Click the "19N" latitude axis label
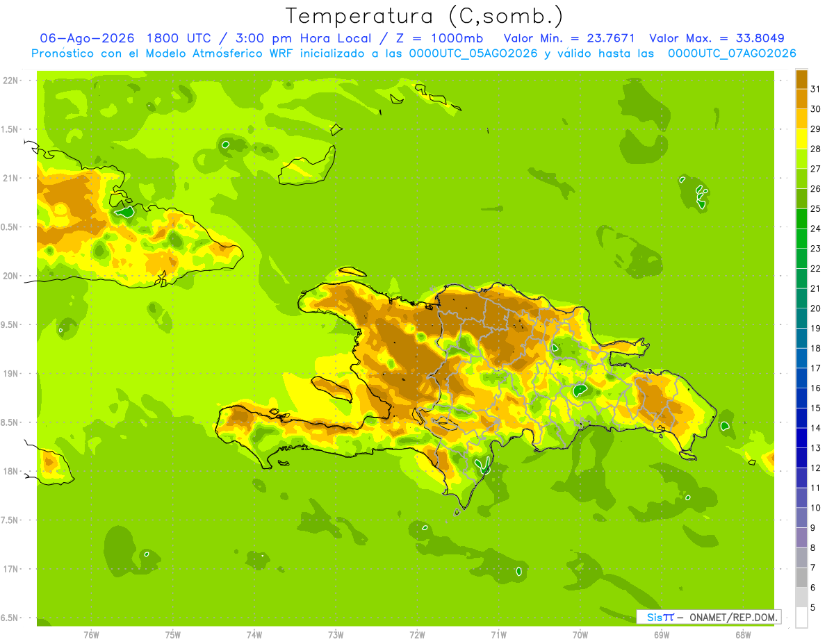 tap(12, 373)
